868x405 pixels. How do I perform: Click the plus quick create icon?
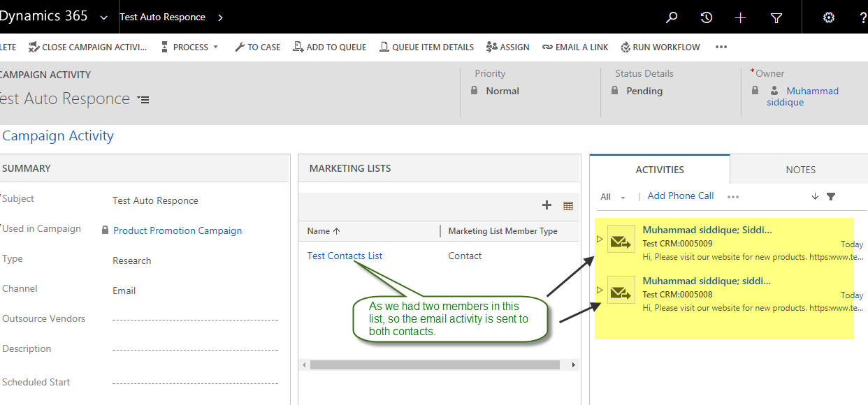[x=741, y=17]
